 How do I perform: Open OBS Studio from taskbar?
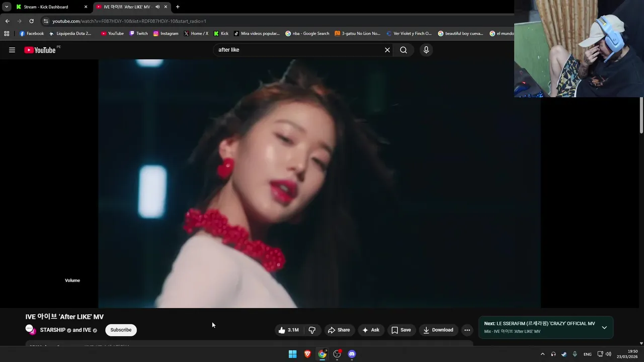tap(337, 354)
